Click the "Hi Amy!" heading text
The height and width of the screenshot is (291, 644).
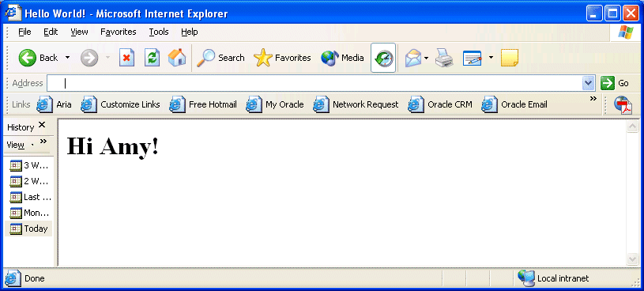click(112, 146)
